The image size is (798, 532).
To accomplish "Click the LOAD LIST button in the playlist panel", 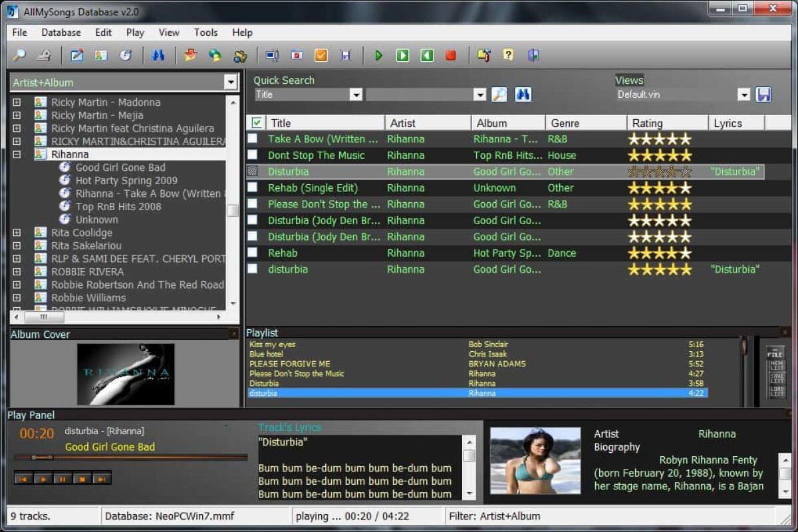I will point(776,391).
